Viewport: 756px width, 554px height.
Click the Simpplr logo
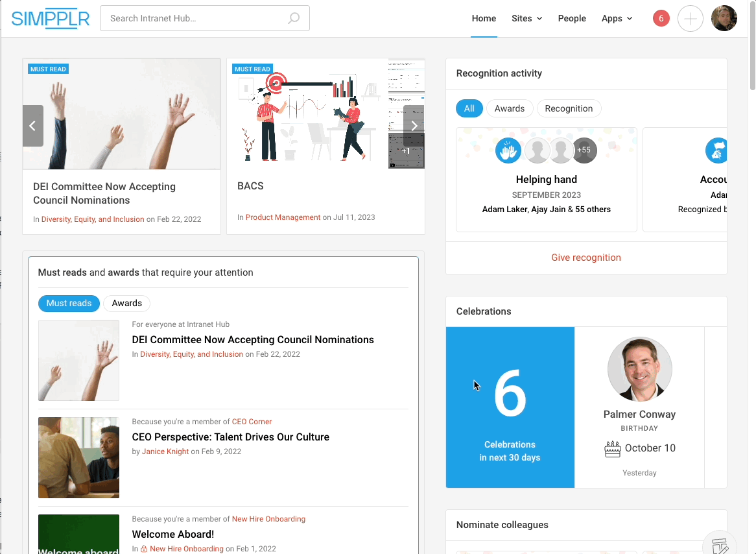(x=51, y=18)
